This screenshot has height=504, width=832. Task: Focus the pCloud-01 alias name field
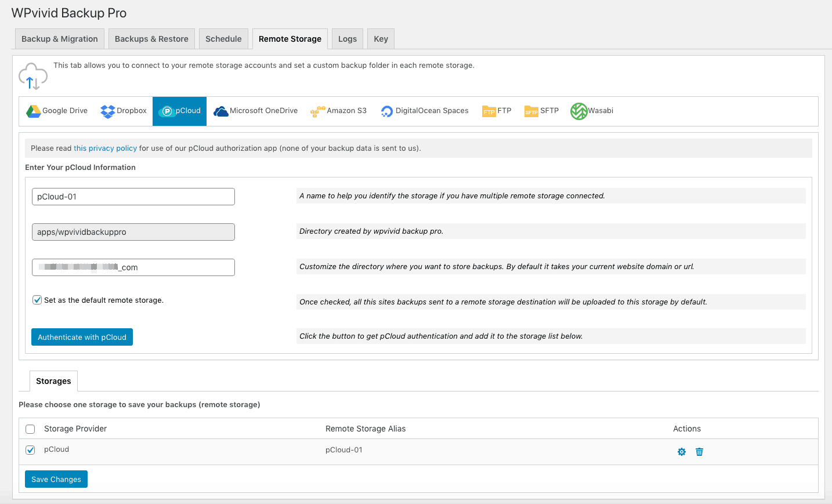tap(133, 197)
